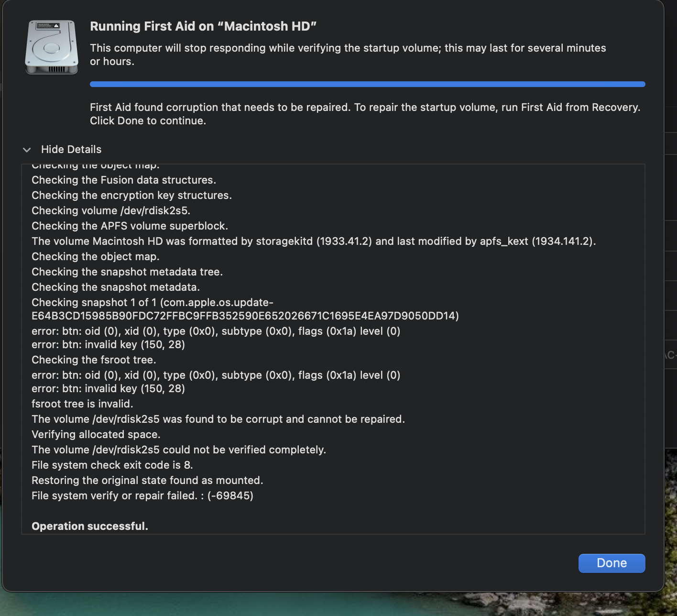Select the line "Checking volume /dev/rdisk2s5."
Viewport: 677px width, 616px height.
pos(111,210)
